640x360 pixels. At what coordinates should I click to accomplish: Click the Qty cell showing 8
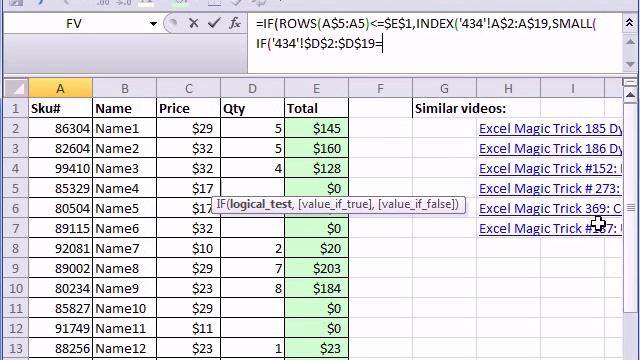tap(252, 289)
